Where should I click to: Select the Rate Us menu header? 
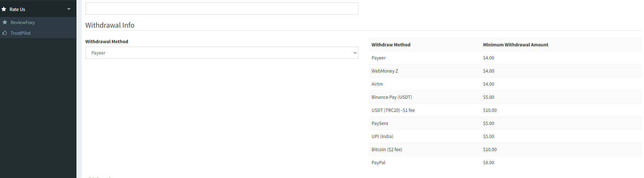(17, 9)
